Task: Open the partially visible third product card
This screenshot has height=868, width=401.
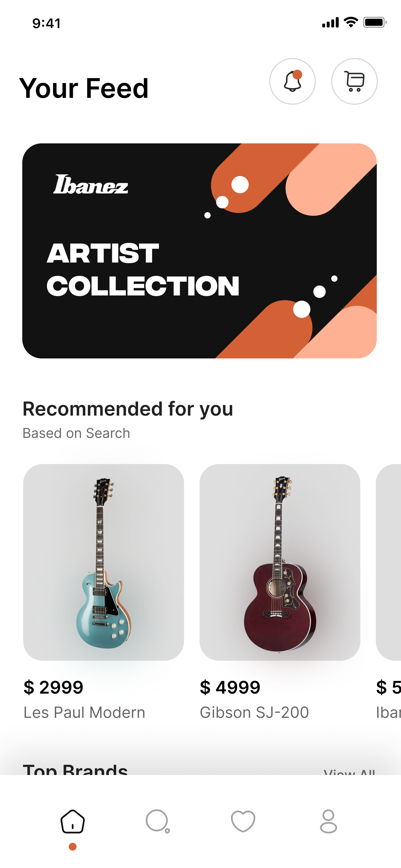Action: [389, 562]
